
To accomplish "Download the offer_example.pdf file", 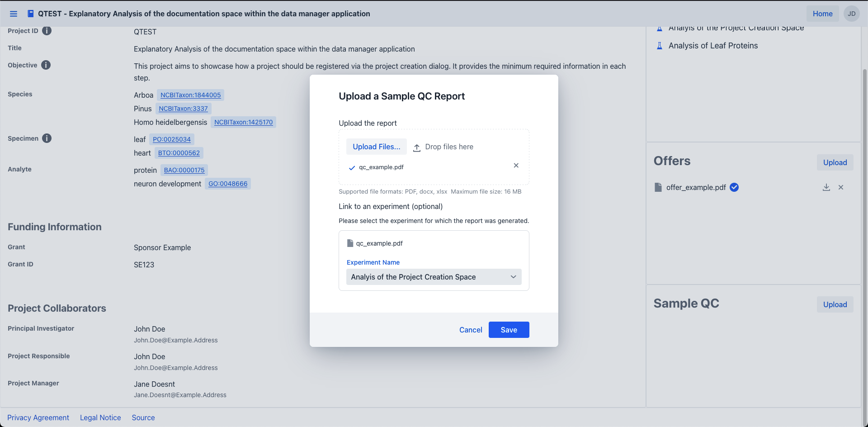I will [826, 187].
